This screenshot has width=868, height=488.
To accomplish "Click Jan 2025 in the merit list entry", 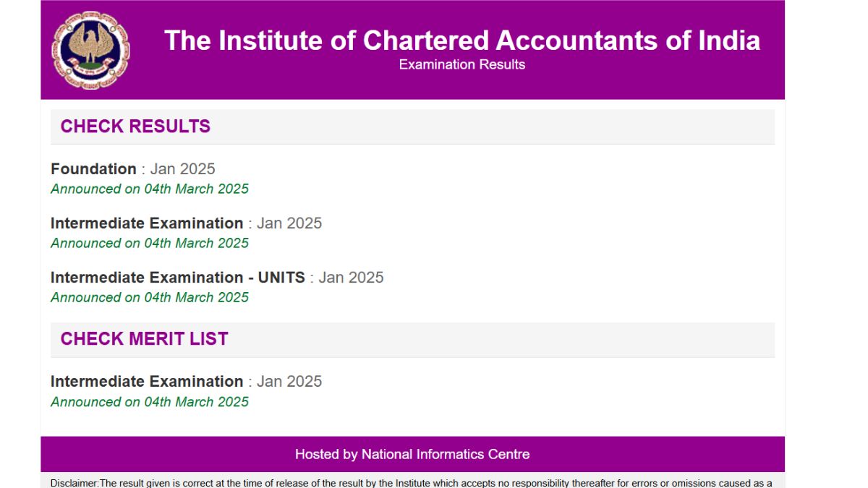I will pos(289,382).
